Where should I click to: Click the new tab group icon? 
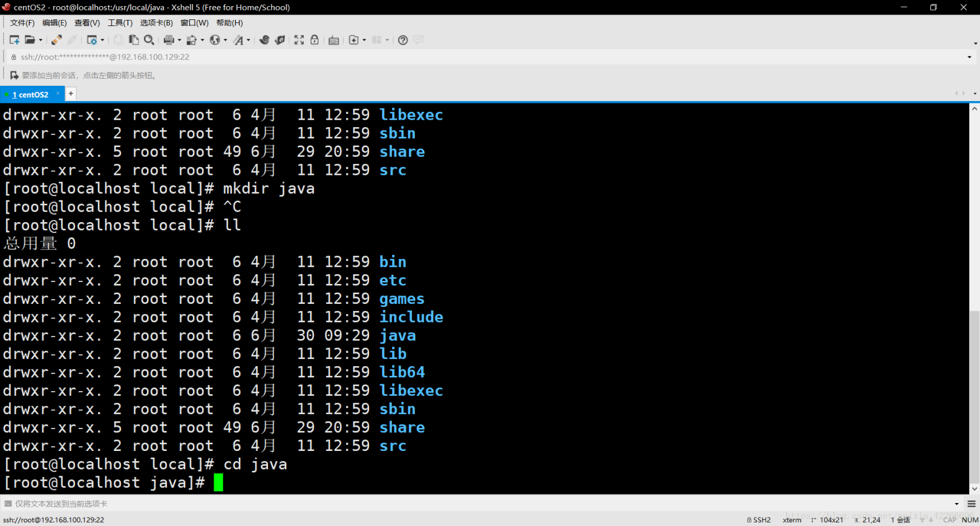point(354,40)
